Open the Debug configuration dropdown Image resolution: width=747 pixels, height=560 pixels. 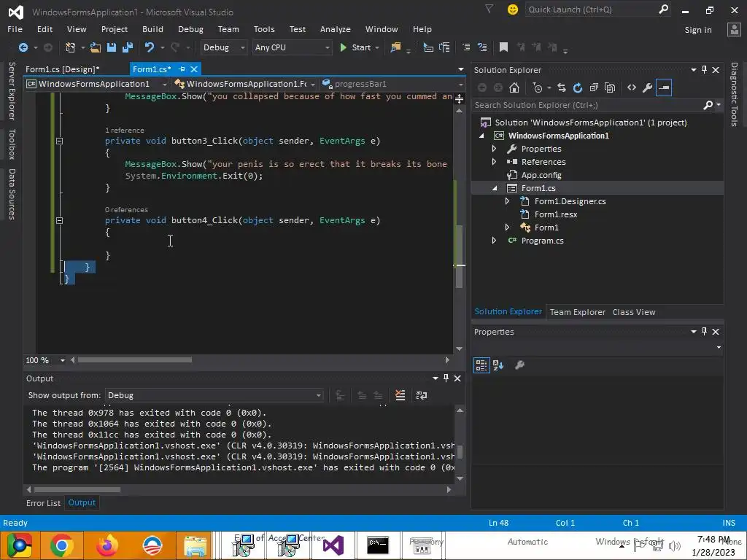click(223, 47)
